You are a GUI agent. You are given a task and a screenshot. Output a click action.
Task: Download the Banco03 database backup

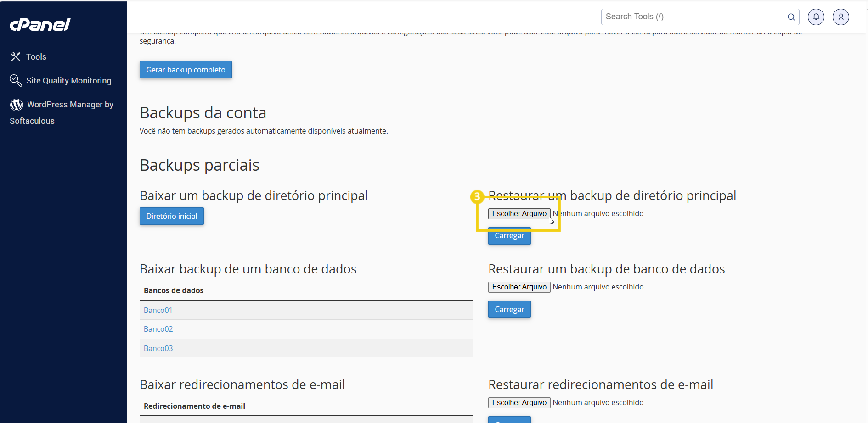(158, 348)
